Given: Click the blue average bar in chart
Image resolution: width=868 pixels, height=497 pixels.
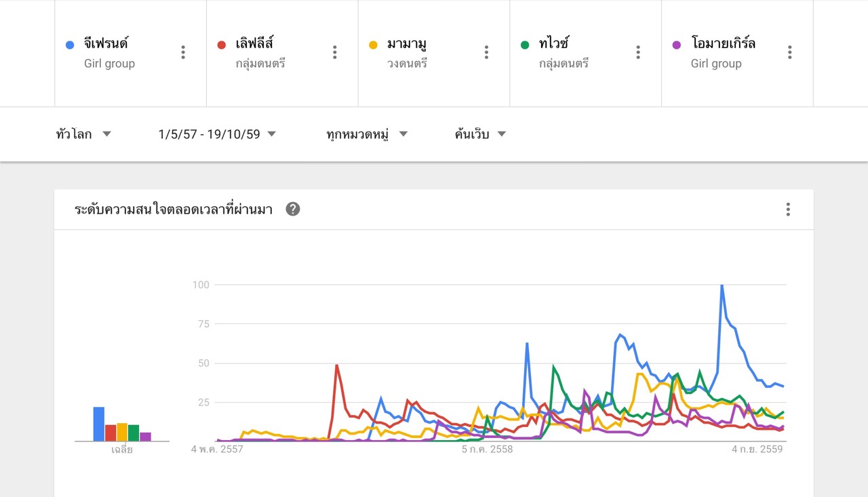Looking at the screenshot, I should click(x=99, y=424).
